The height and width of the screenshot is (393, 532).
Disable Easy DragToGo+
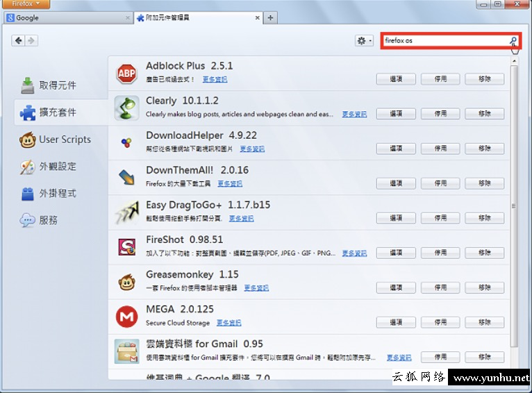[440, 218]
